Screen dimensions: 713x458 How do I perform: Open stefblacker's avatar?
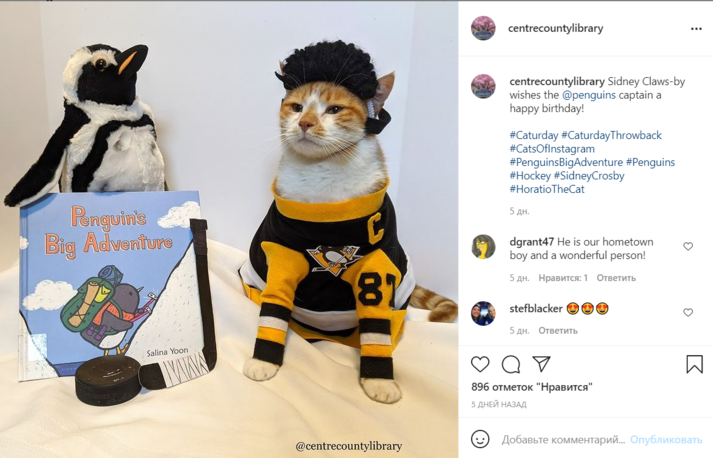[x=483, y=313]
